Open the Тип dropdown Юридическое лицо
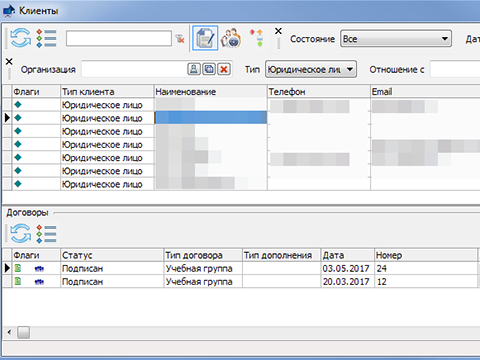Screen dimensions: 480x360 tap(311, 69)
